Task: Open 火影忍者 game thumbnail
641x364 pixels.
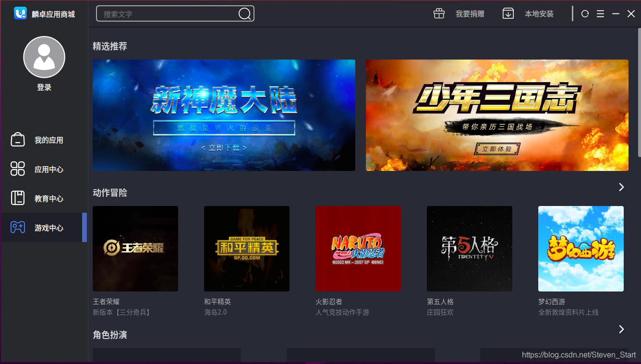Action: coord(358,249)
